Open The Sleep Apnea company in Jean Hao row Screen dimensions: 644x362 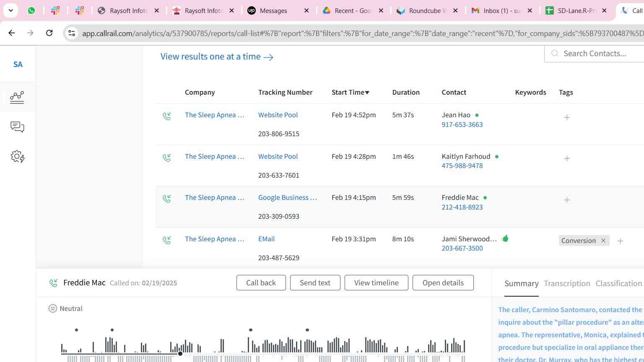(214, 115)
